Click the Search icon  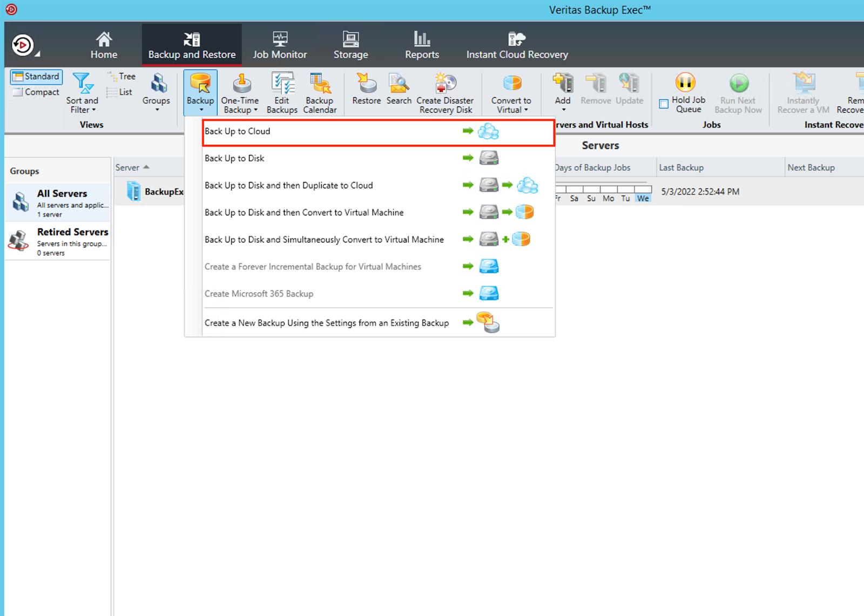coord(399,89)
